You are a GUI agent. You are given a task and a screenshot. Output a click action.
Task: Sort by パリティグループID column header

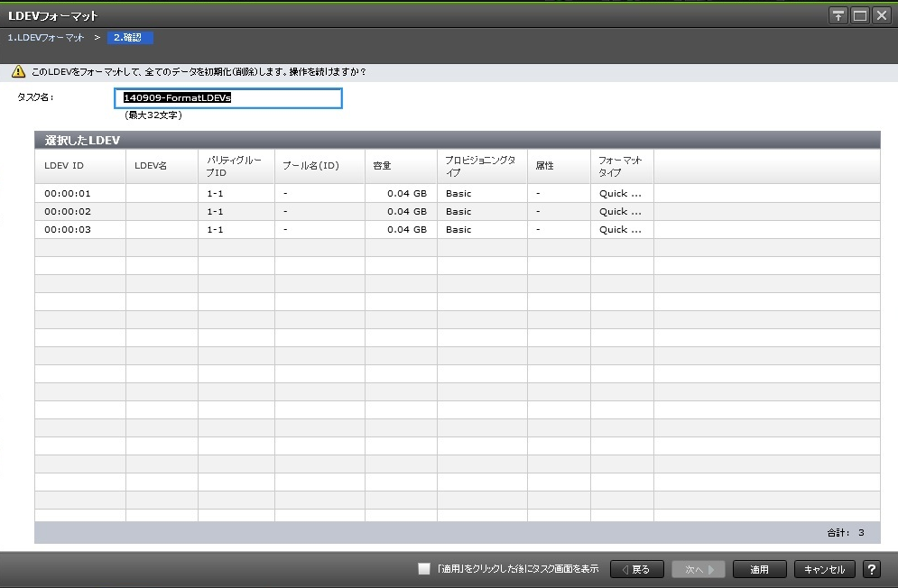click(x=236, y=166)
